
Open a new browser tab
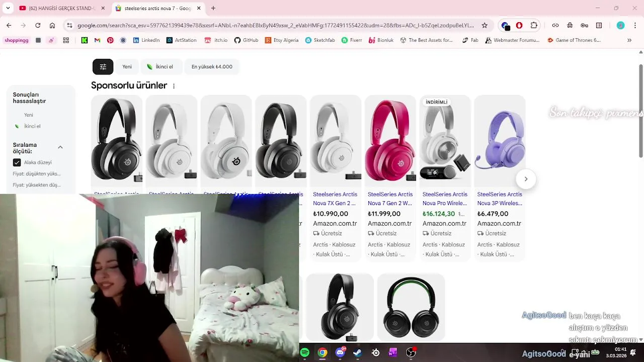pos(213,8)
